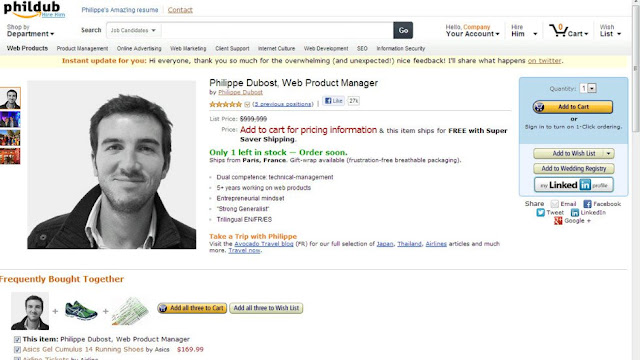Uncheck Asics Gel Cumulus 14 Running Shoes
640x360 pixels.
pyautogui.click(x=17, y=349)
